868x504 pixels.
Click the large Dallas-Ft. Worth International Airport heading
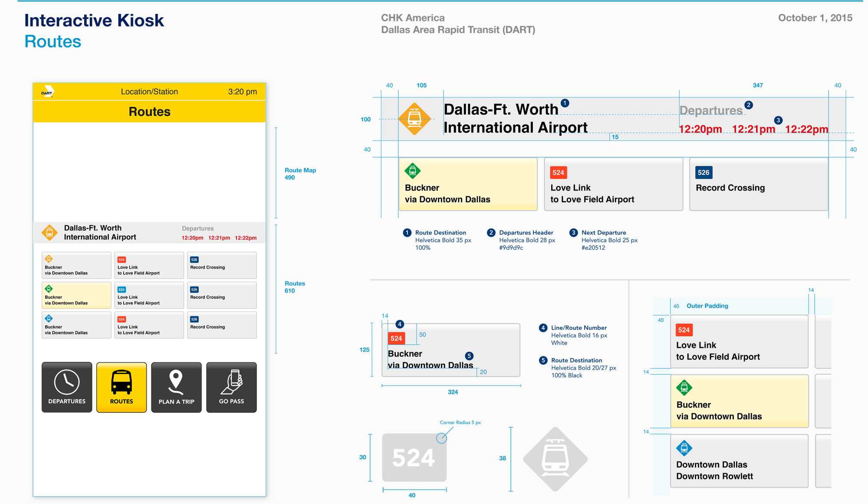click(516, 119)
